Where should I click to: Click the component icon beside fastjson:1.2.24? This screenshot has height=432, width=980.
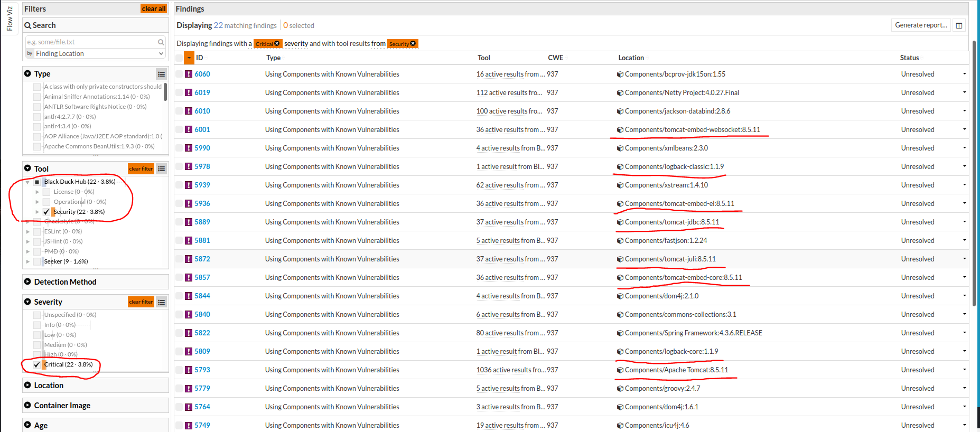tap(620, 241)
